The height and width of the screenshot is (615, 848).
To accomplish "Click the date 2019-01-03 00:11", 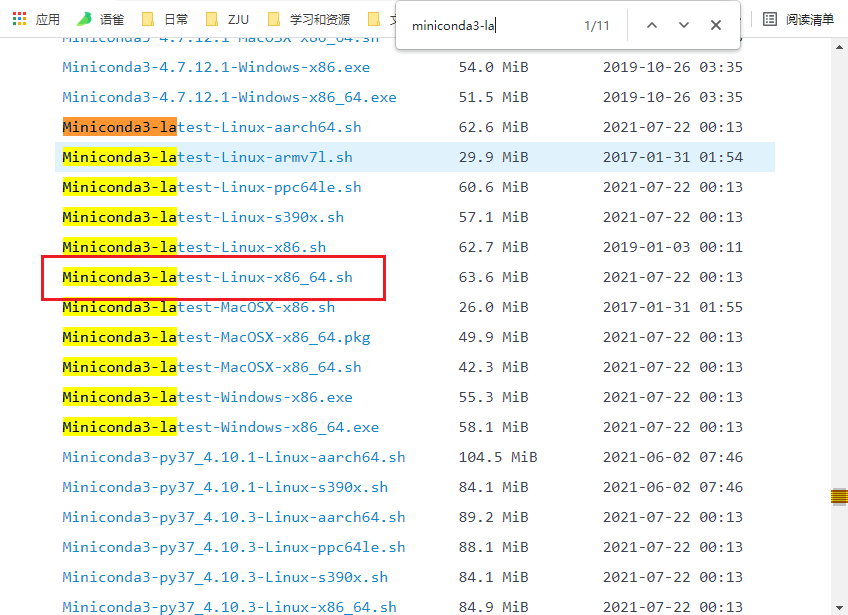I will (x=673, y=247).
